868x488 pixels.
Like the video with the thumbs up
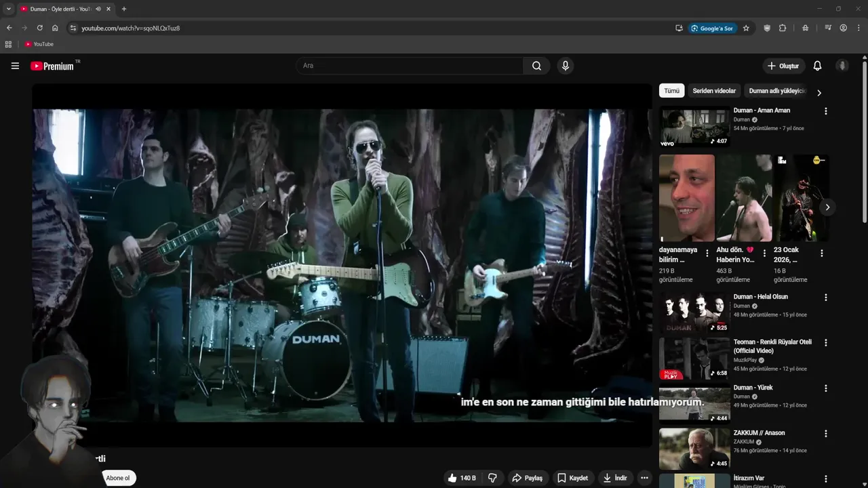pyautogui.click(x=461, y=478)
